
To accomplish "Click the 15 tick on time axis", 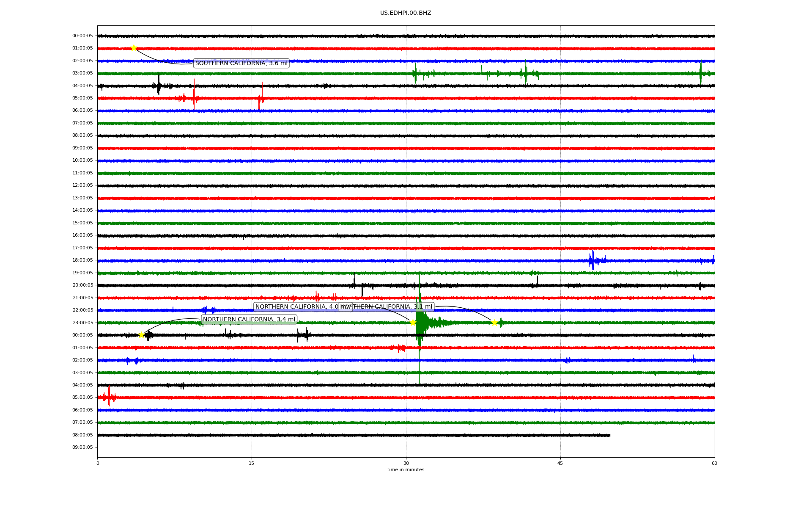I will (252, 463).
